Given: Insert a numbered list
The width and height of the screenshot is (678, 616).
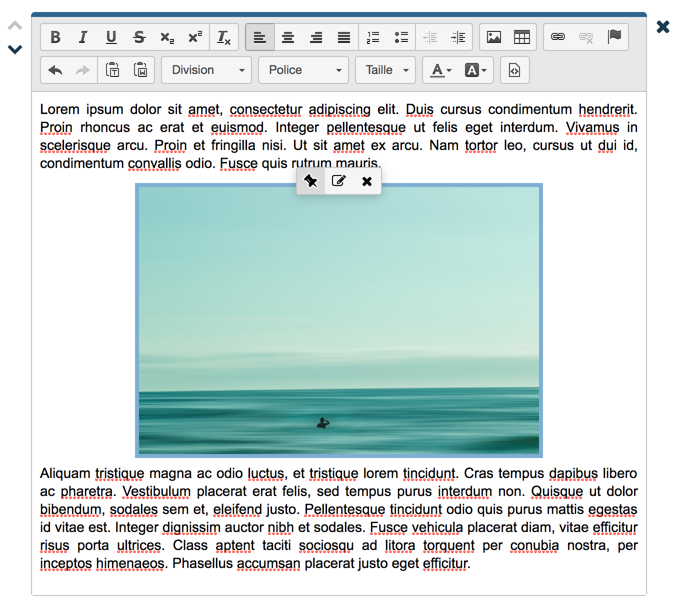Looking at the screenshot, I should click(x=373, y=37).
